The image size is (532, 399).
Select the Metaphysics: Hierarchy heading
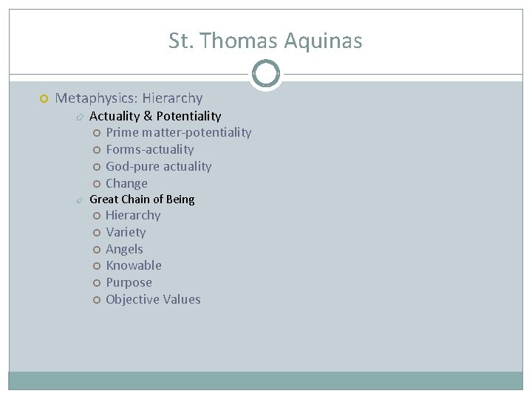[129, 98]
